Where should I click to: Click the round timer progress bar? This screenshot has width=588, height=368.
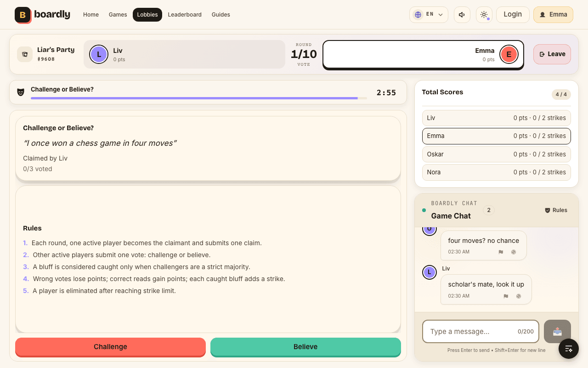(199, 98)
